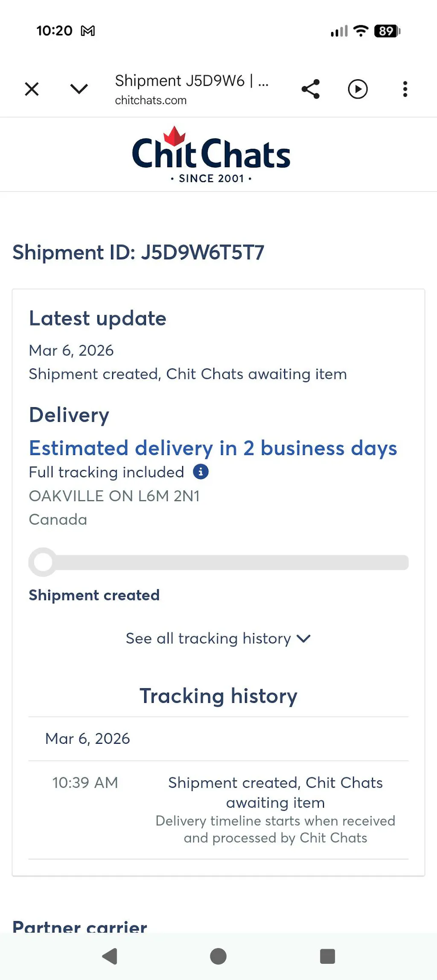Tap the full tracking info icon

pos(201,472)
